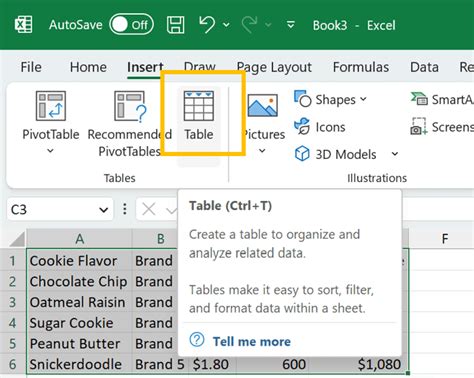Viewport: 474px width, 378px height.
Task: Click the Brand cell next to Chocolate Chip
Action: pyautogui.click(x=155, y=281)
